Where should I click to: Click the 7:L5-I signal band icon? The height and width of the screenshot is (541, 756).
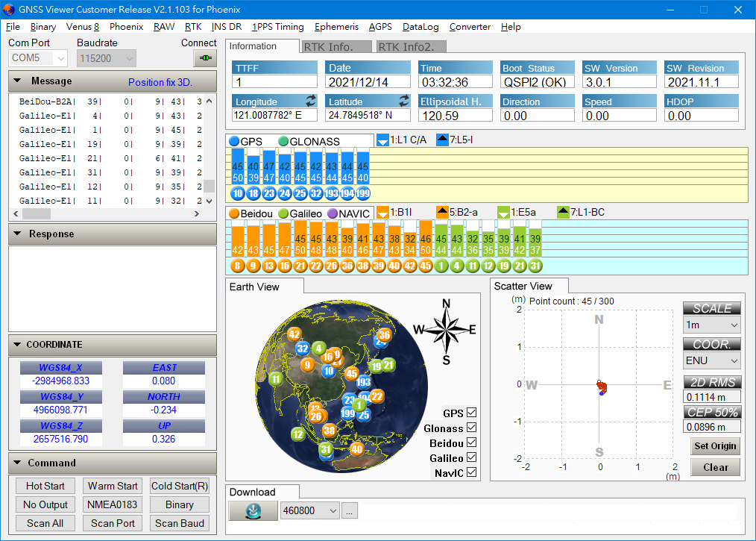pos(442,140)
